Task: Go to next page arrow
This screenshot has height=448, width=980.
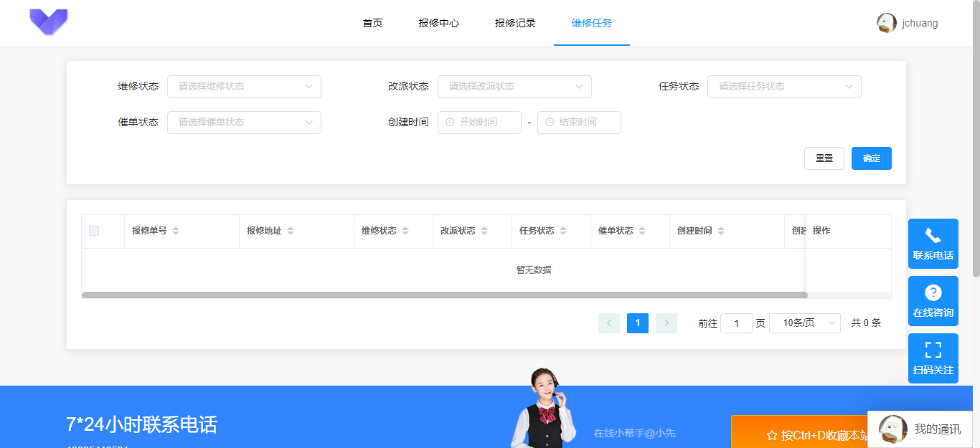Action: click(666, 323)
